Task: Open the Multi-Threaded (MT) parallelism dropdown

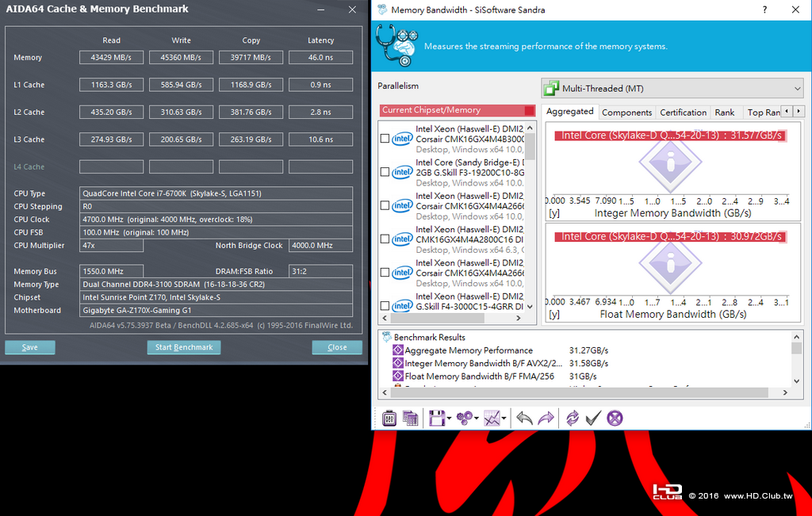Action: [672, 89]
